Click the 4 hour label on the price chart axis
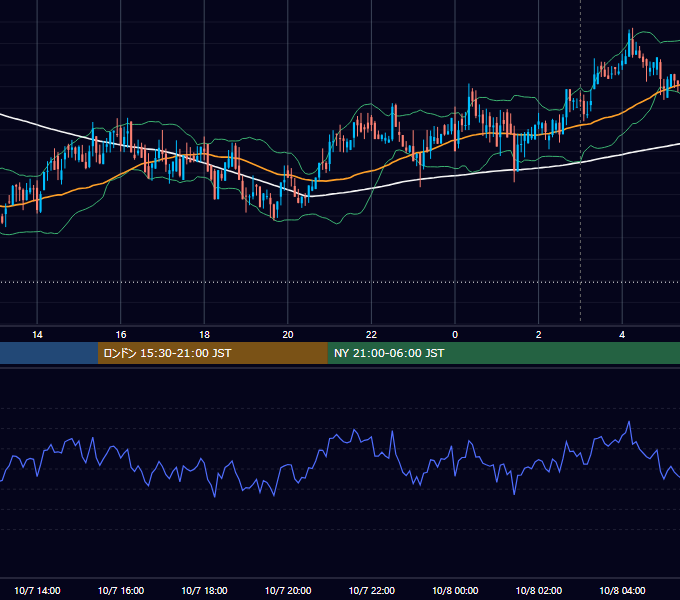The image size is (680, 600). [x=622, y=335]
